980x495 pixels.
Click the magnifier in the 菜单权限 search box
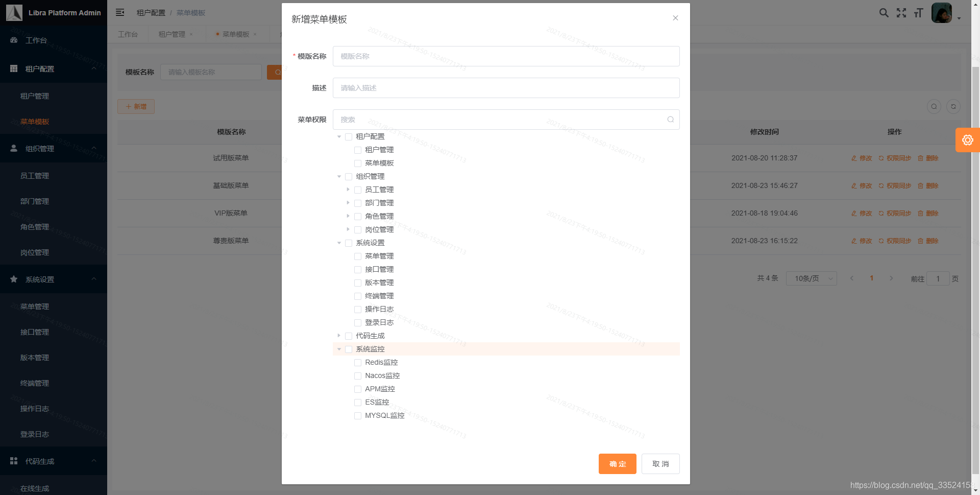tap(670, 119)
